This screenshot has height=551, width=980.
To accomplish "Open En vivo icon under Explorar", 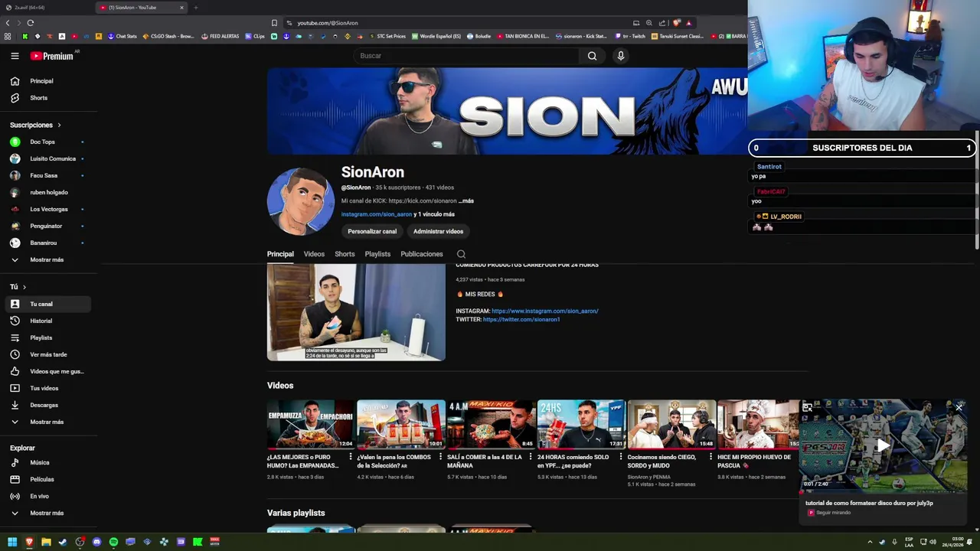I will tap(15, 496).
